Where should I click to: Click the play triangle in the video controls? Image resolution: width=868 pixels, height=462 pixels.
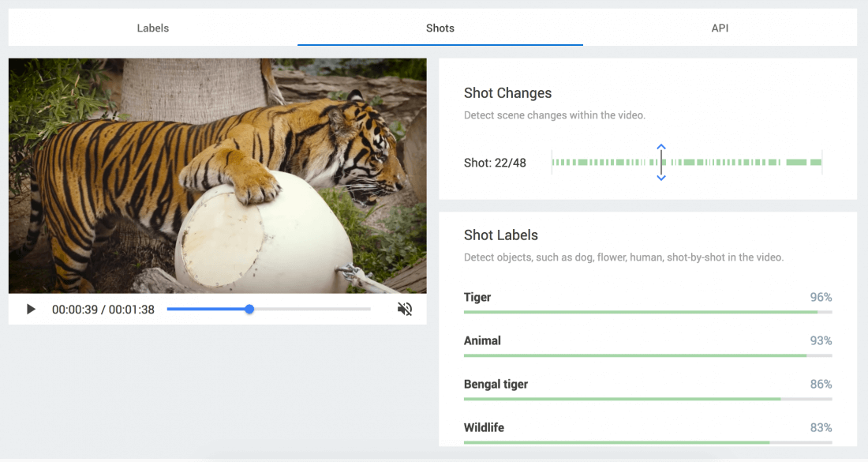[x=30, y=309]
